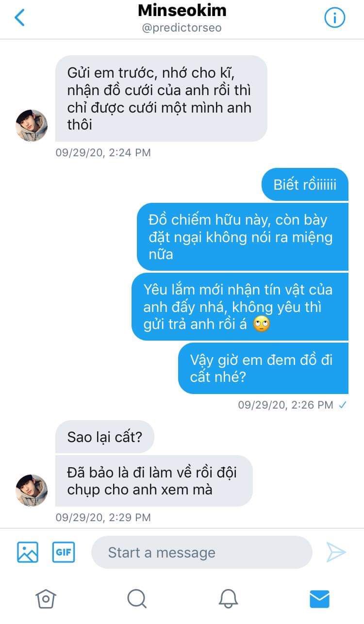Viewport: 364px width, 624px height.
Task: Tap the photo attachment icon
Action: [x=28, y=552]
